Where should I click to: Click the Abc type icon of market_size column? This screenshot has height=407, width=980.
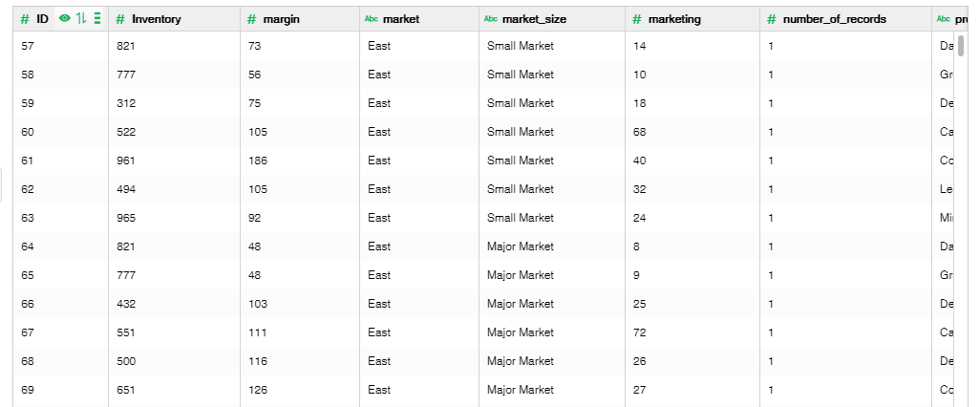coord(491,19)
